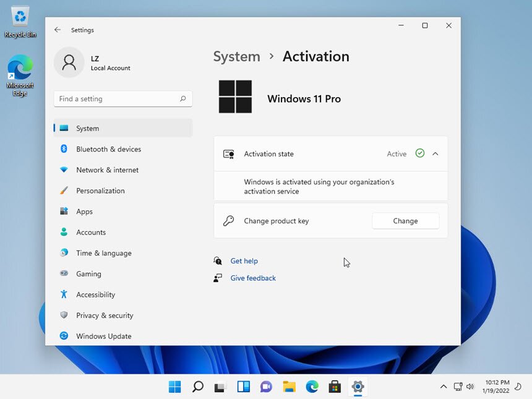532x399 pixels.
Task: Open taskbar Search magnifier
Action: pyautogui.click(x=198, y=387)
